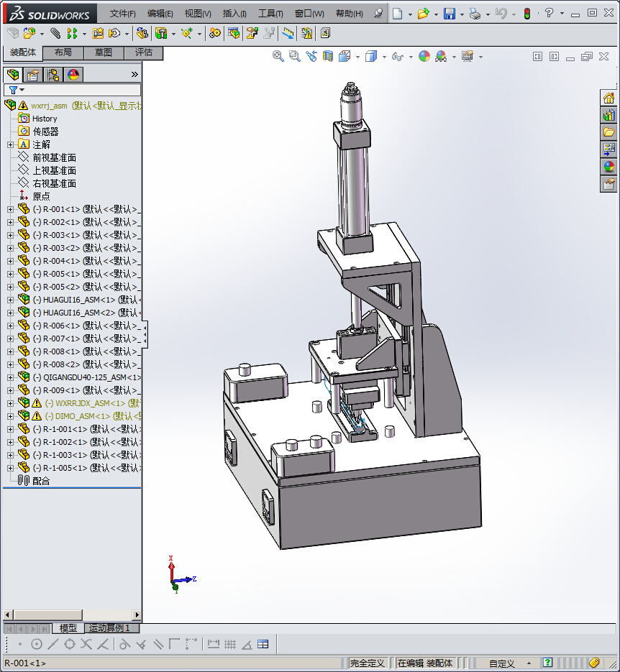Expand the HUAGUI16_ASM<1> subassembly node
The width and height of the screenshot is (620, 672).
tap(10, 300)
